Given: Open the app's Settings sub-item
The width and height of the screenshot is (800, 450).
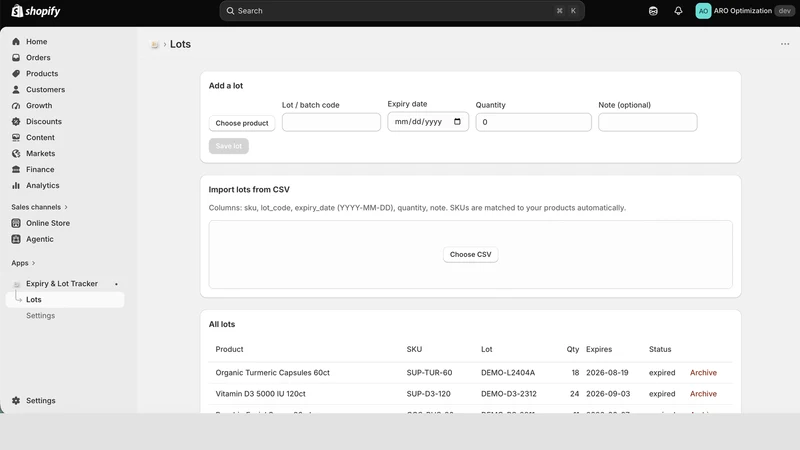Looking at the screenshot, I should point(40,316).
